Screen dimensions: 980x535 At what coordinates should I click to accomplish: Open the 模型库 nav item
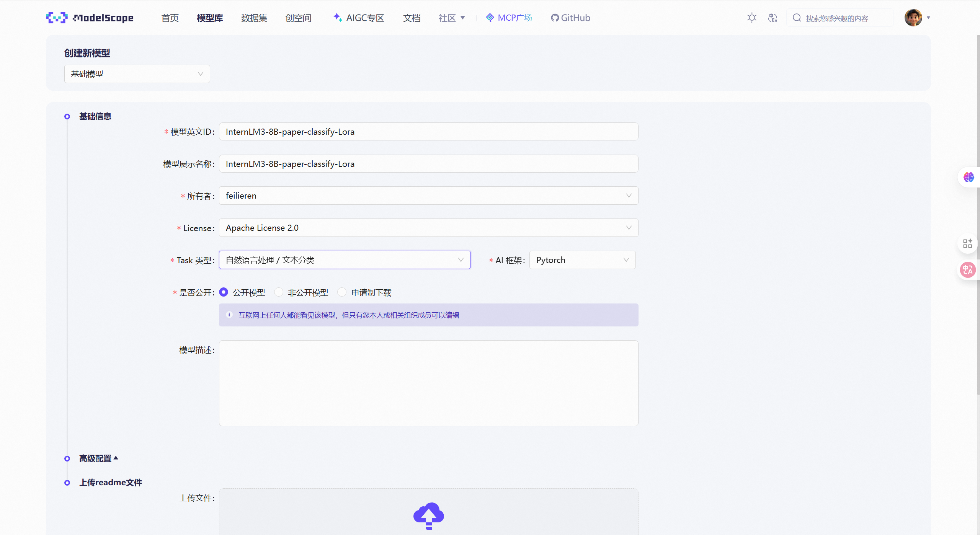point(210,18)
